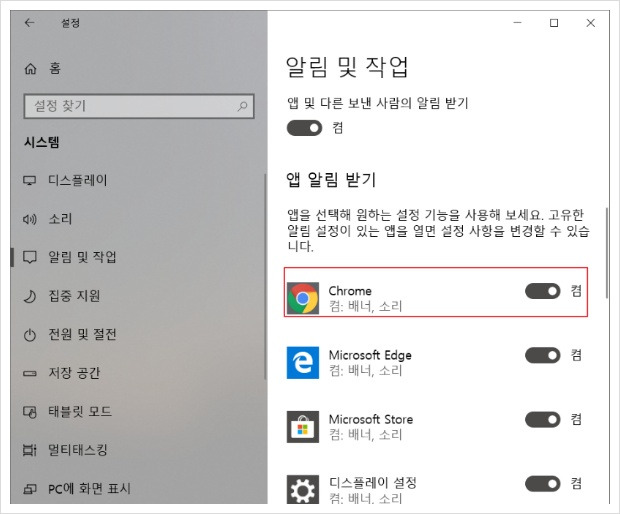The width and height of the screenshot is (620, 514).
Task: Click the 앱 알림 받기 section heading
Action: click(x=331, y=180)
